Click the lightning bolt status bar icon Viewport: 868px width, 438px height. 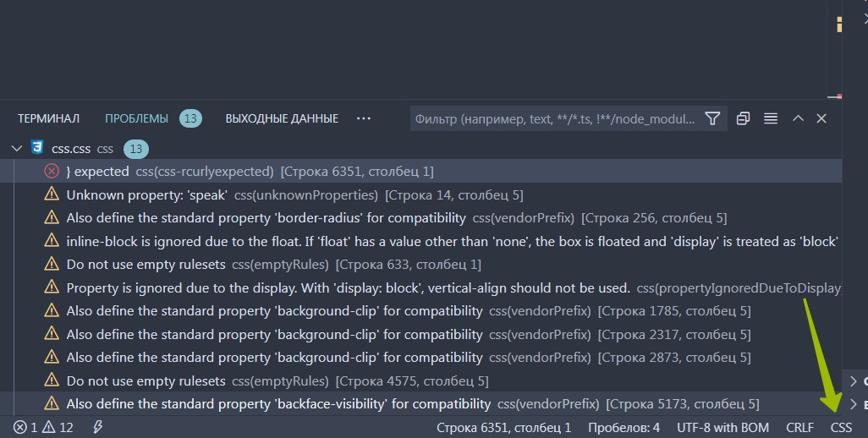pyautogui.click(x=97, y=427)
